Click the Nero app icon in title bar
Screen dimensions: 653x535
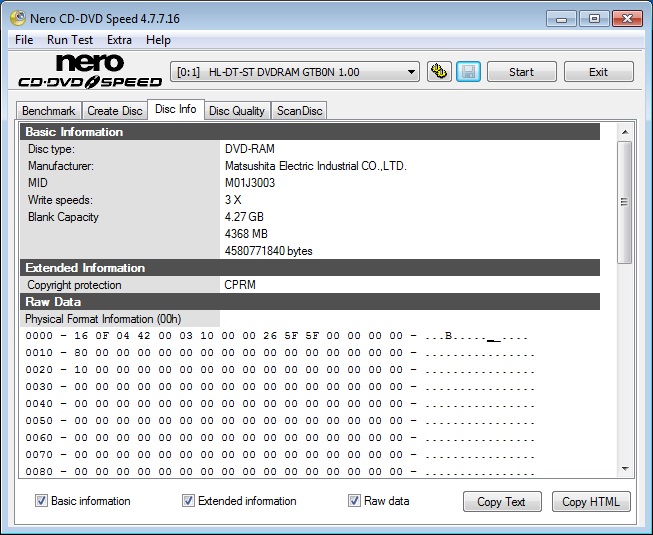(x=18, y=18)
